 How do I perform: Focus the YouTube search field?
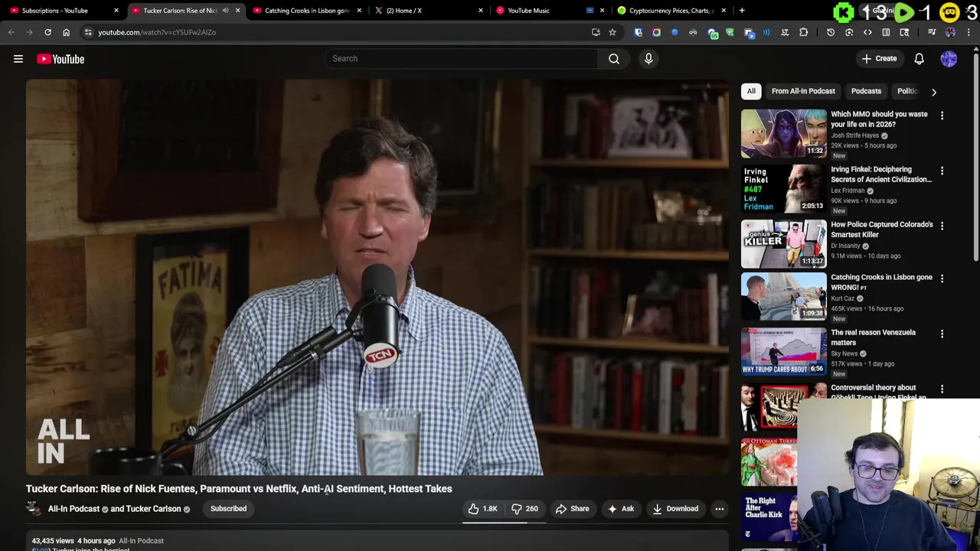pos(461,58)
